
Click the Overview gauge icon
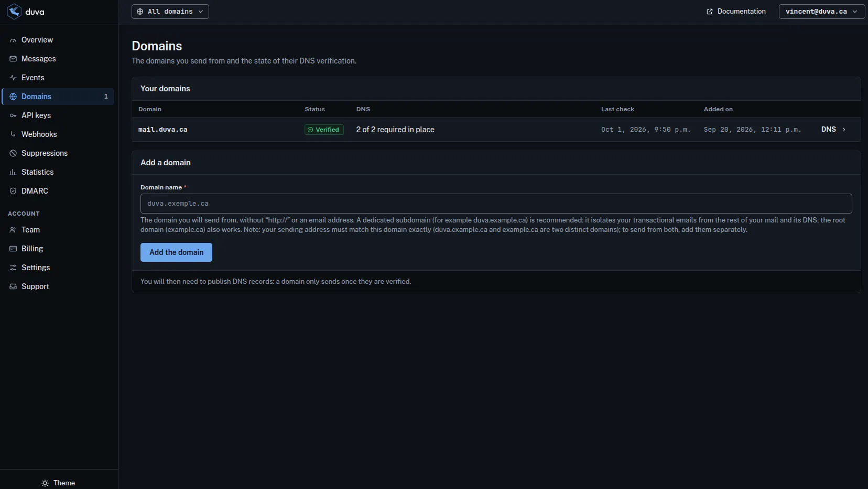coord(13,40)
